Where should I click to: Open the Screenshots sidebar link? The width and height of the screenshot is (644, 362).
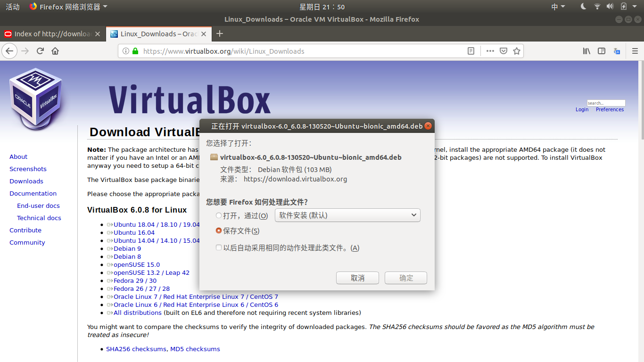[x=28, y=169]
